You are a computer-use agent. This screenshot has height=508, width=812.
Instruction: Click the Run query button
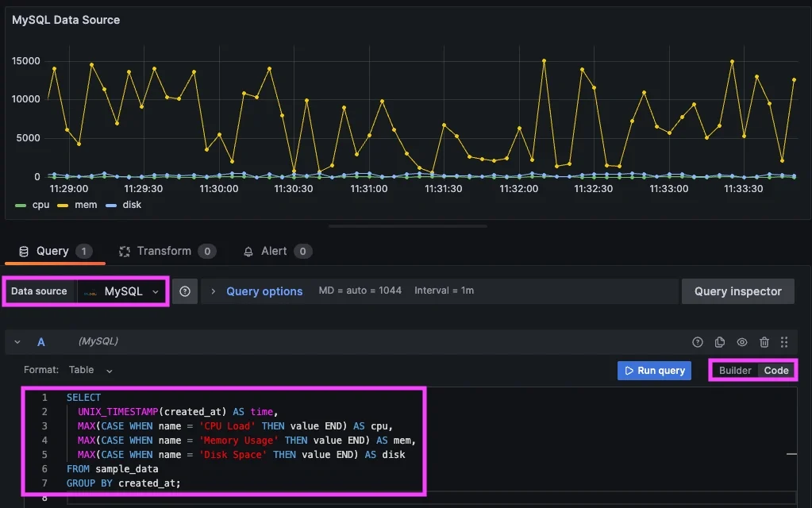(x=654, y=370)
